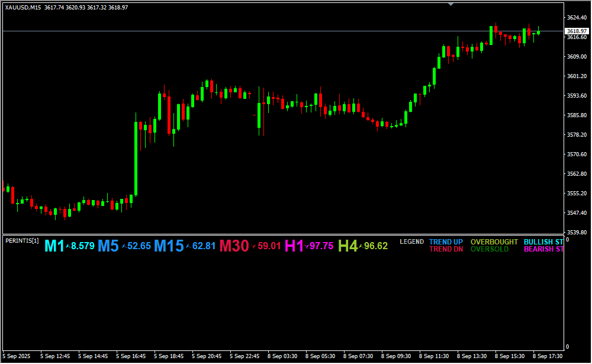The image size is (592, 364).
Task: Click the up arrow beside M15 label
Action: [188, 246]
